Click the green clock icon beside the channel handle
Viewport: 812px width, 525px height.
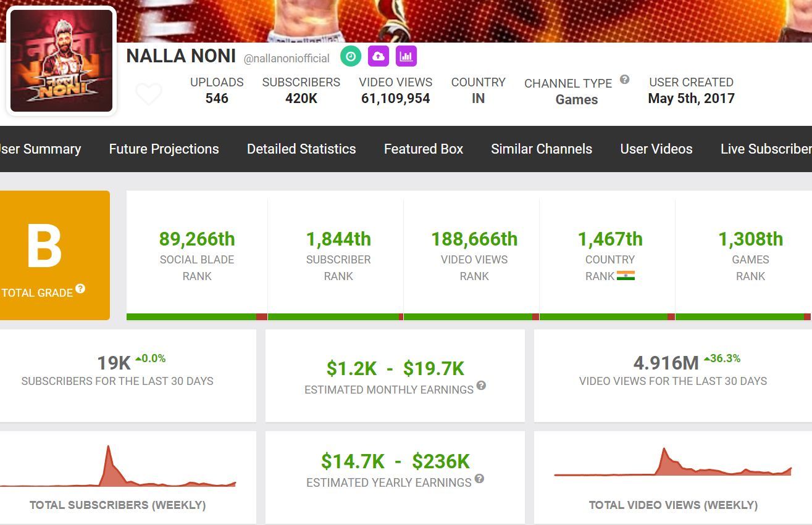pos(351,56)
